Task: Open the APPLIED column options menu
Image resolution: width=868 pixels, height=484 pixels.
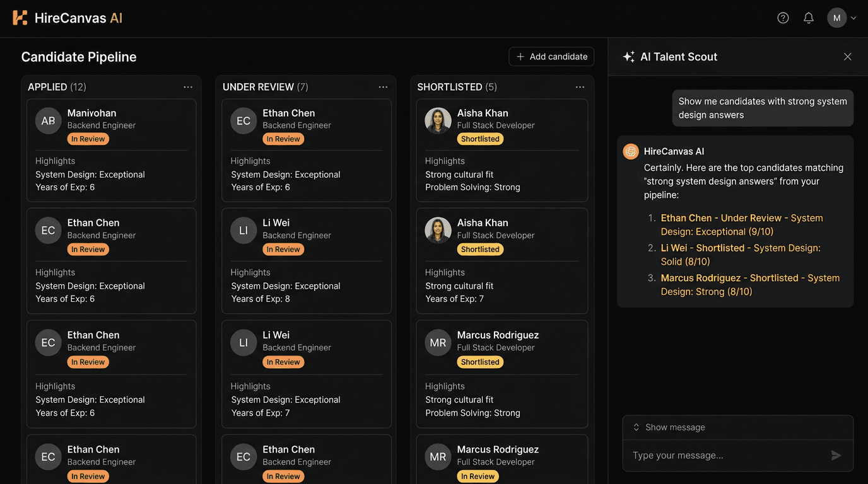Action: click(x=188, y=87)
